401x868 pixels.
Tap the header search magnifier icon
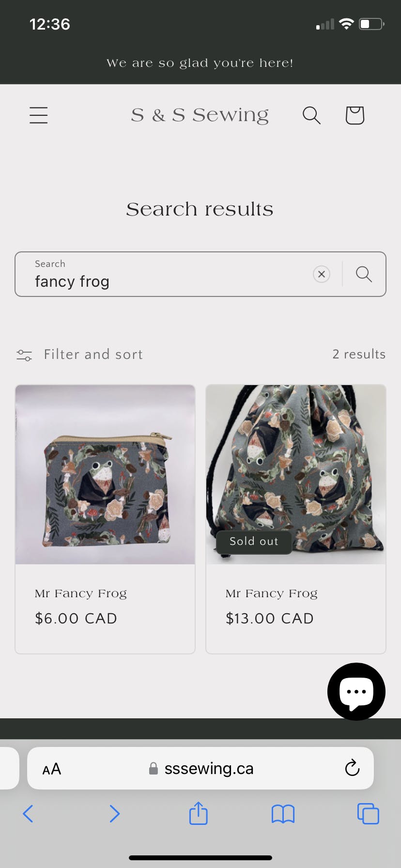tap(311, 115)
